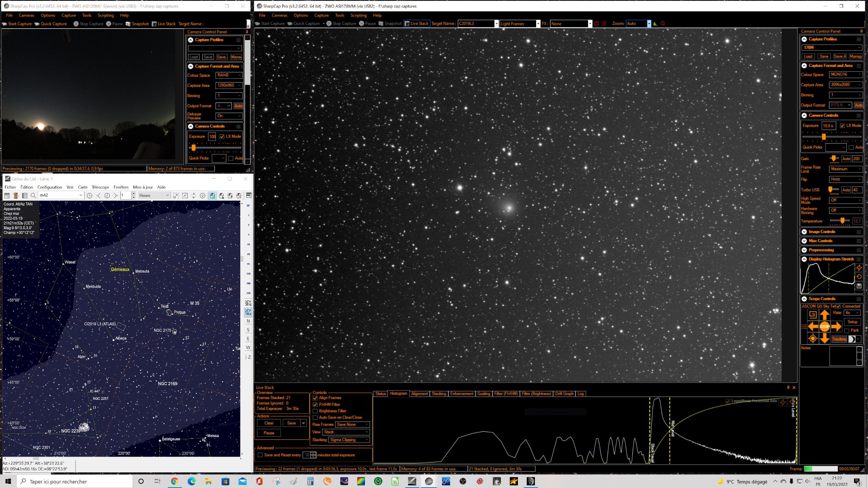Switch to the Alignment tab
The image size is (868, 488).
tap(419, 394)
